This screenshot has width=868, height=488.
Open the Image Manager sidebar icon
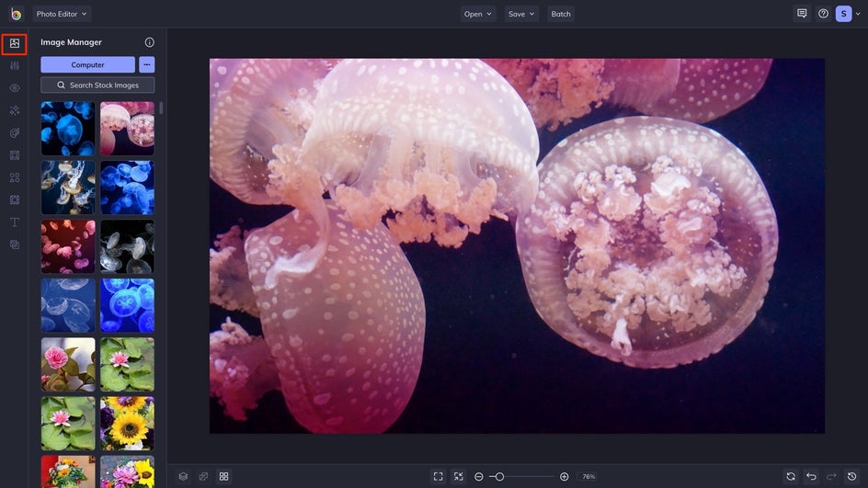(x=14, y=43)
